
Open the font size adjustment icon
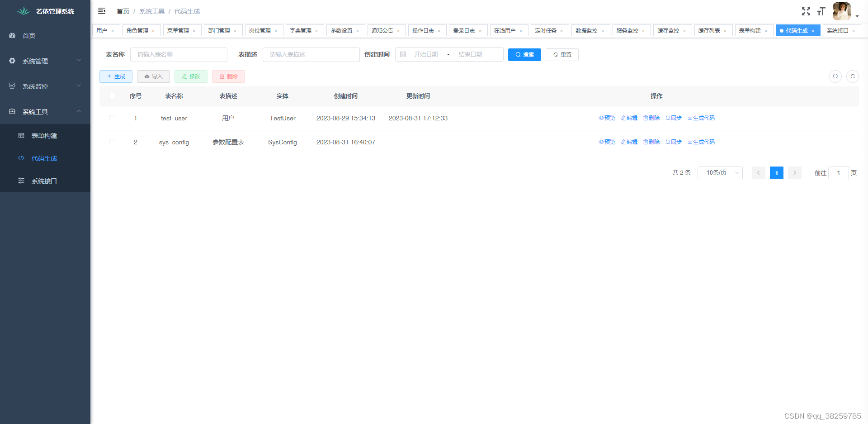coord(821,11)
